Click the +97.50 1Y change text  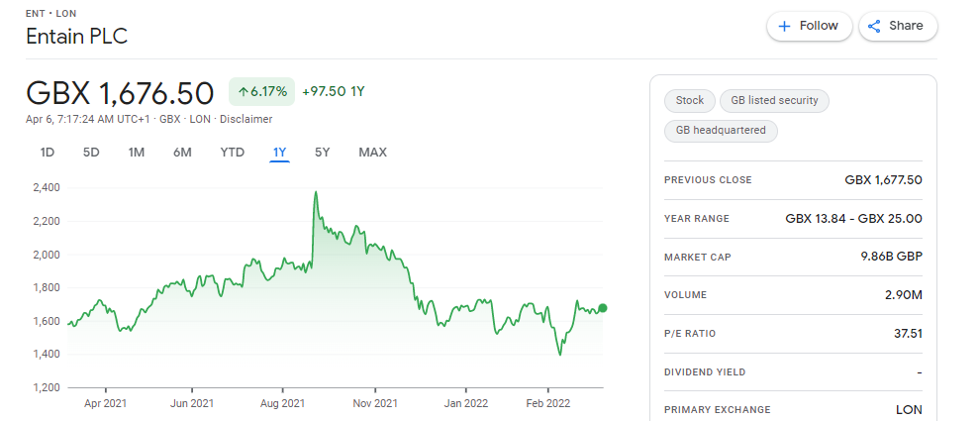334,92
